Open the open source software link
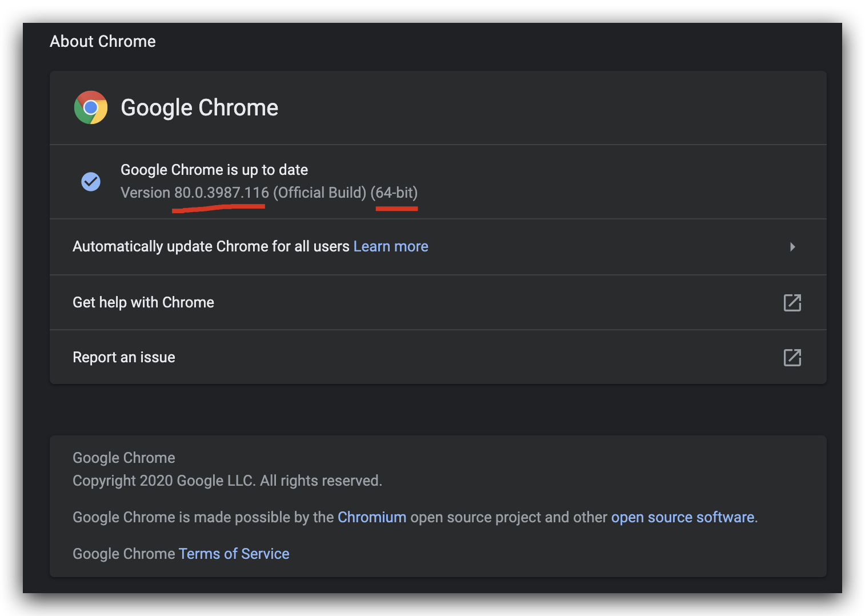The height and width of the screenshot is (616, 865). (x=683, y=517)
